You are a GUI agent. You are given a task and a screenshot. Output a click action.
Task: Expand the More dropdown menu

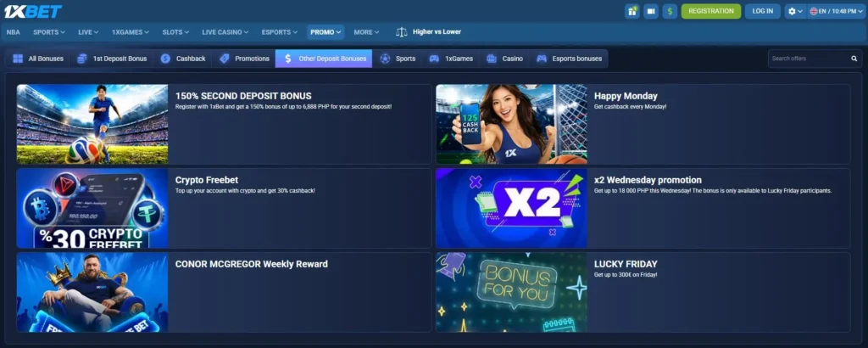[x=366, y=32]
